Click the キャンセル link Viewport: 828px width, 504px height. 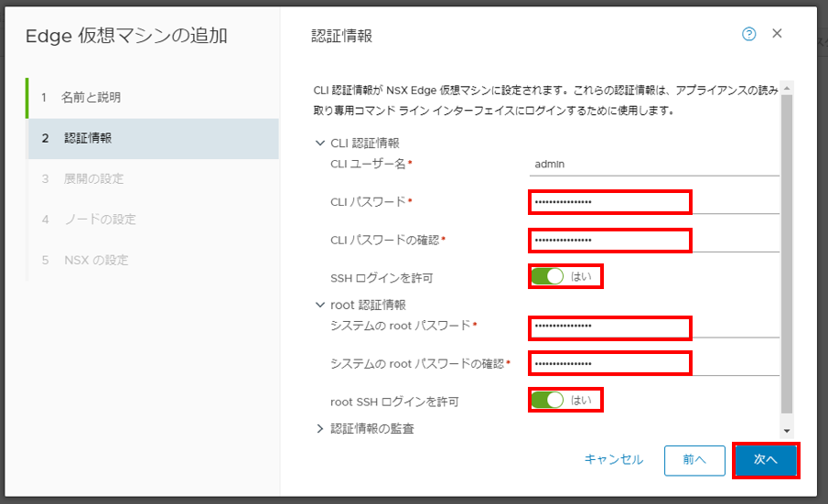tap(614, 460)
